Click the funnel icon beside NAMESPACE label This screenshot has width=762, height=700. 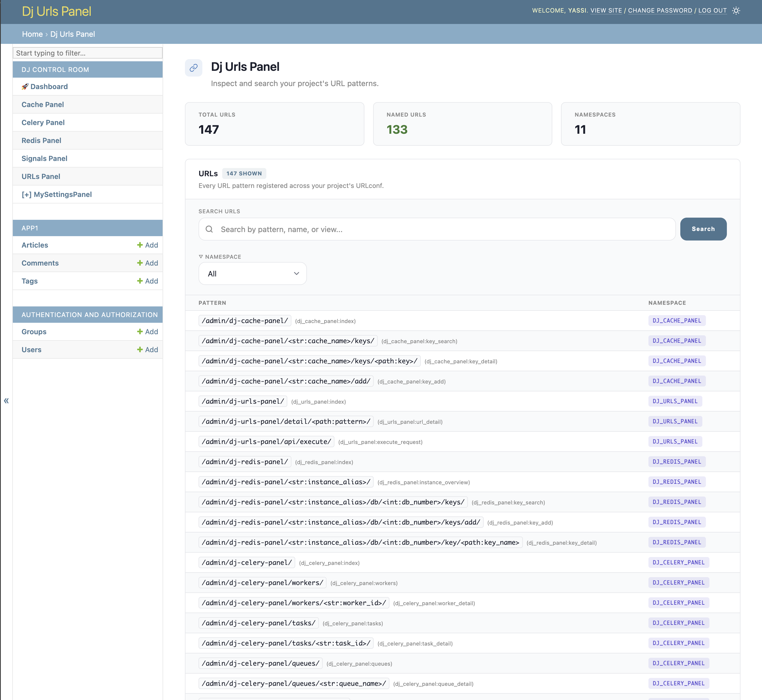(x=201, y=257)
